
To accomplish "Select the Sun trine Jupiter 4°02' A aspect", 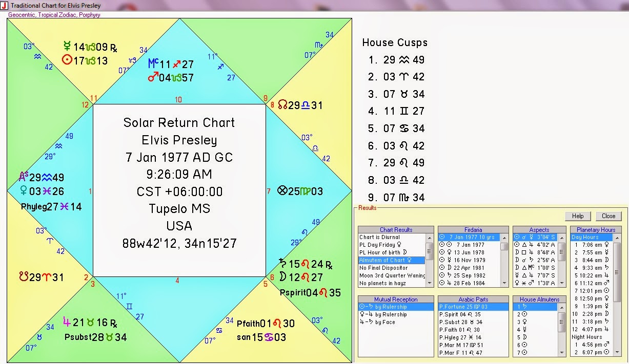I will click(x=535, y=245).
